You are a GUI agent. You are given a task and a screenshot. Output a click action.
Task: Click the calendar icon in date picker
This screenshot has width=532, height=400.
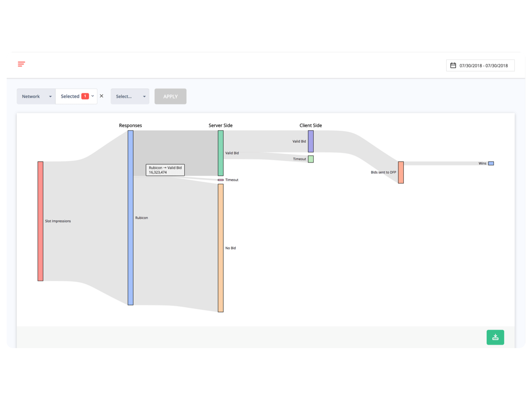pyautogui.click(x=453, y=65)
